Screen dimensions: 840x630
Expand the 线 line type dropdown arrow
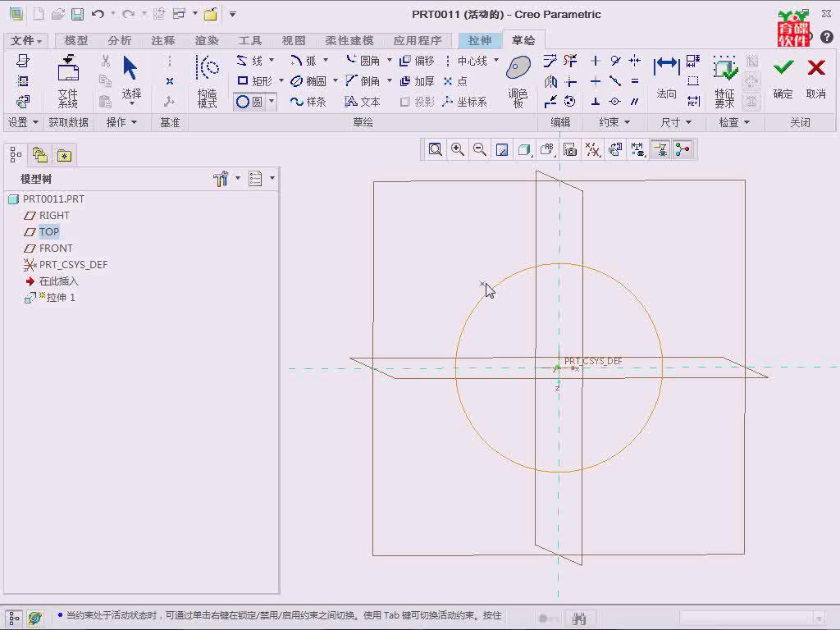pos(272,60)
